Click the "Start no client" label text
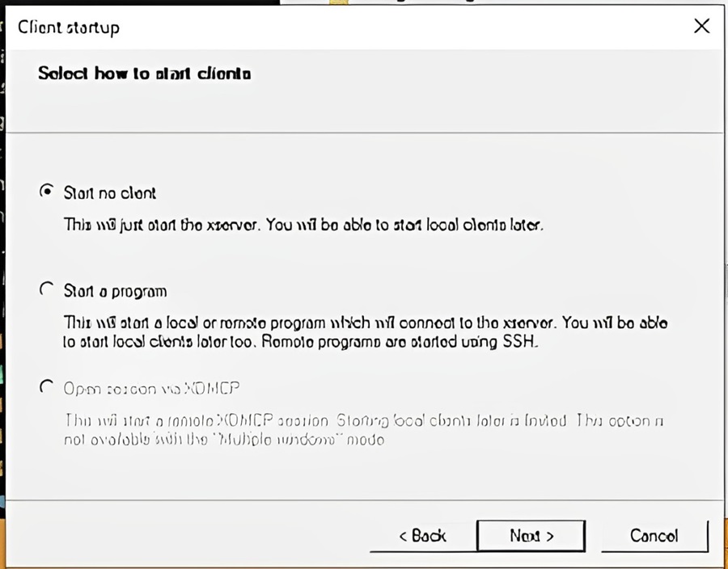The height and width of the screenshot is (569, 728). coord(110,193)
